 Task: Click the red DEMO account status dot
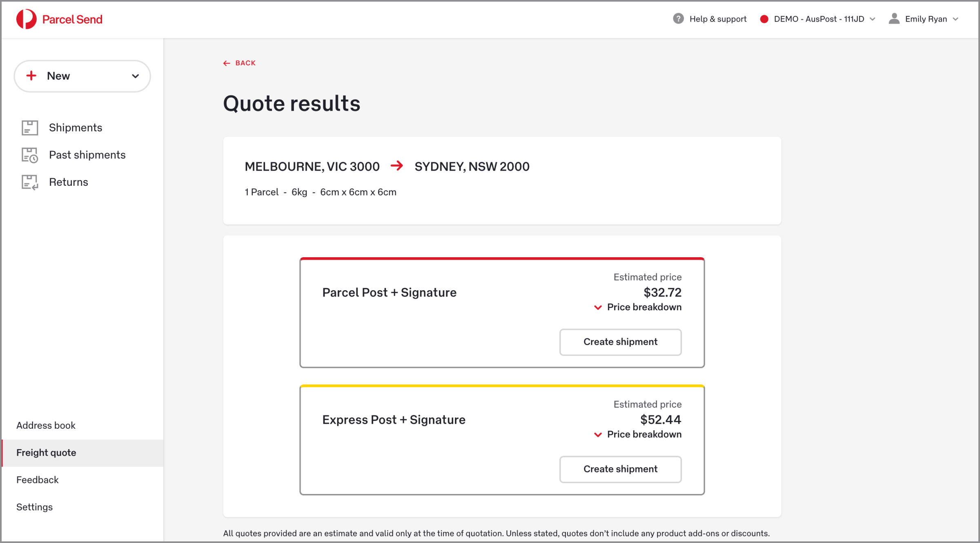point(764,19)
